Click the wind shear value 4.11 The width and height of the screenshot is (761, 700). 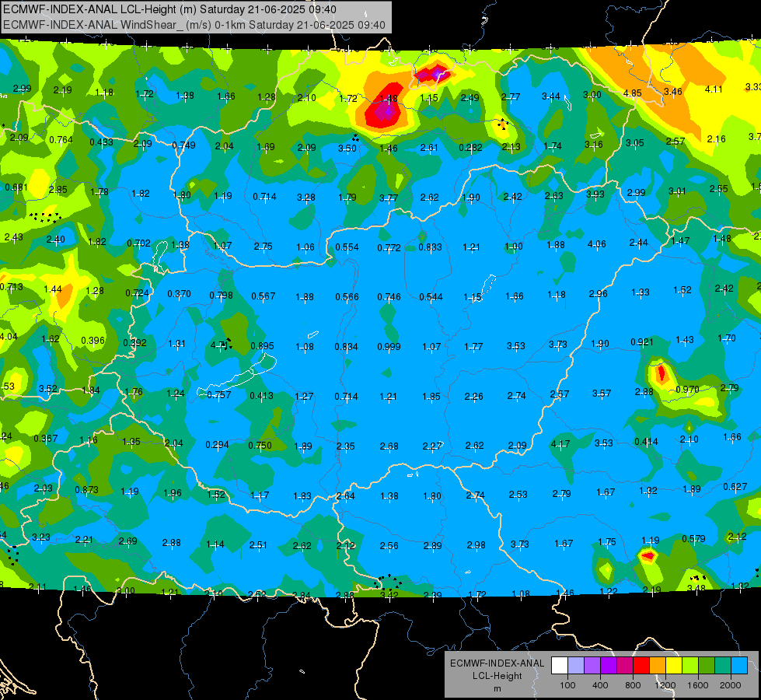pyautogui.click(x=714, y=89)
